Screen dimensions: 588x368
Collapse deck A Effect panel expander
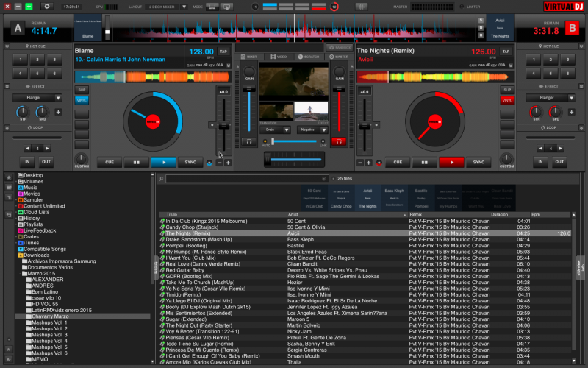7,86
